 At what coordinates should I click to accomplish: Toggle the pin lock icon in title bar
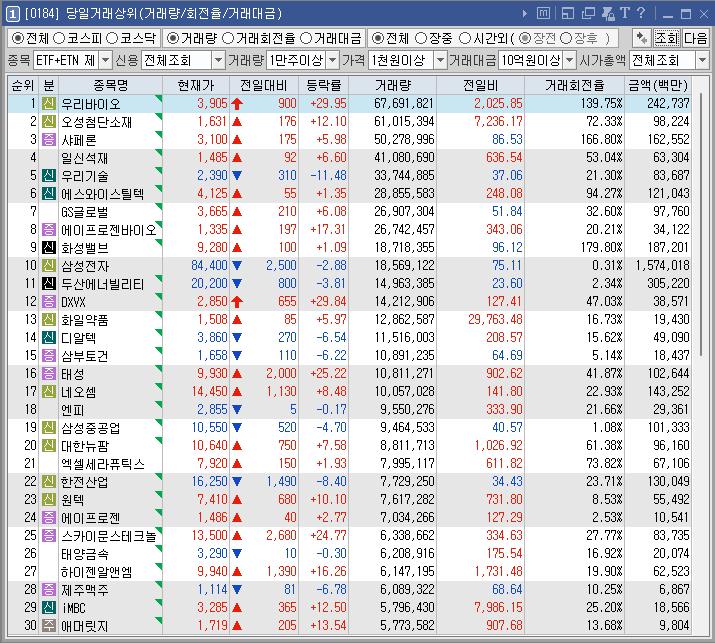[x=608, y=14]
